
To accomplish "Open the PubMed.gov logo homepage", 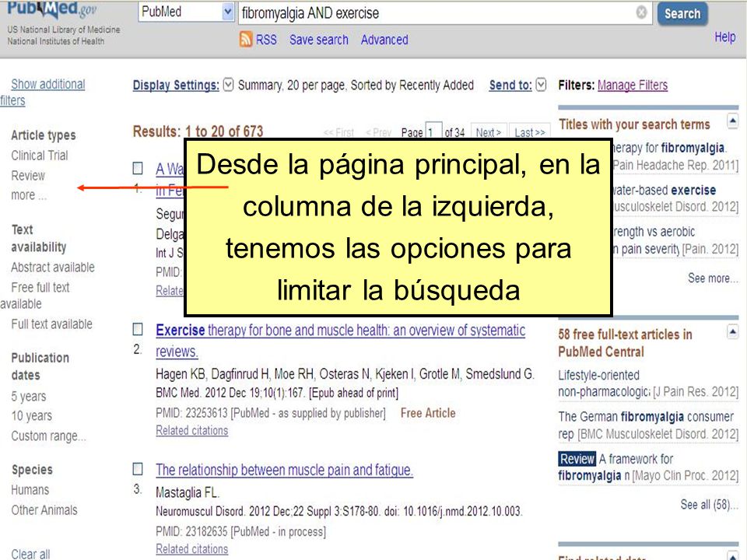I will (51, 9).
